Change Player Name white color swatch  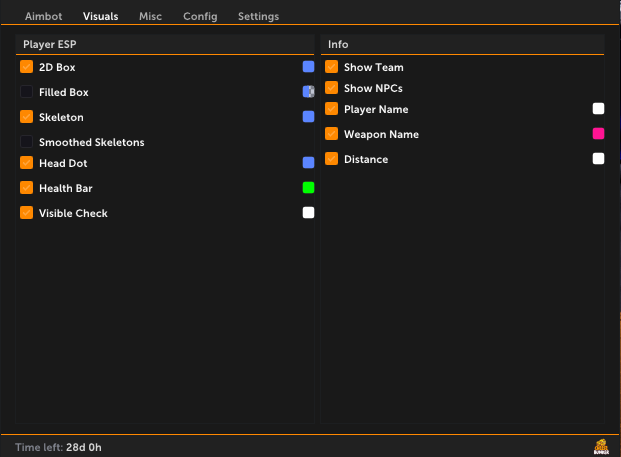pos(598,109)
